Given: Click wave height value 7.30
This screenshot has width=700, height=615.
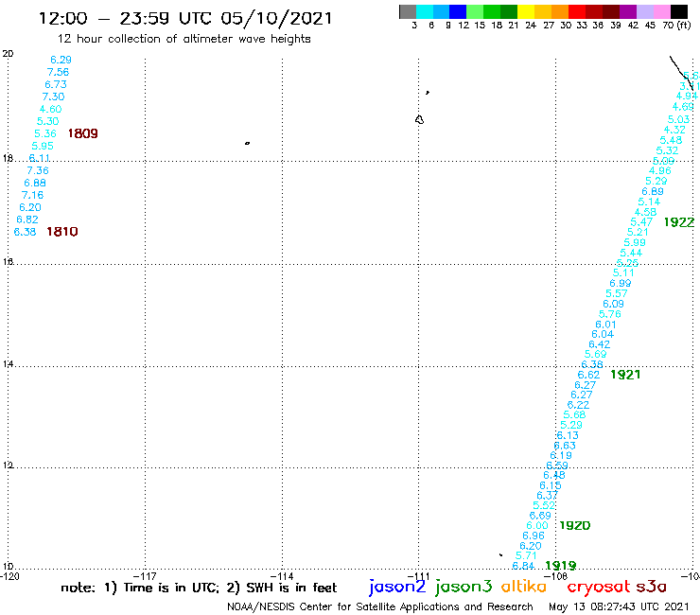Looking at the screenshot, I should (53, 97).
